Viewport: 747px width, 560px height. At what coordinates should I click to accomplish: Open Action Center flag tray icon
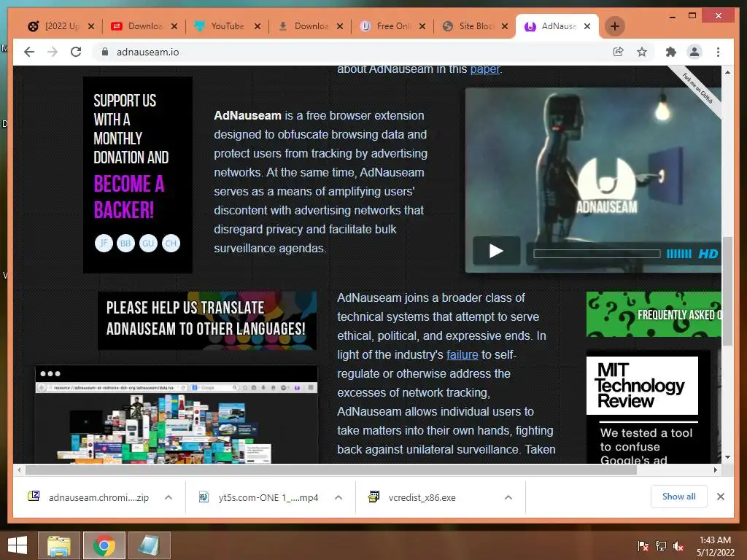[643, 546]
